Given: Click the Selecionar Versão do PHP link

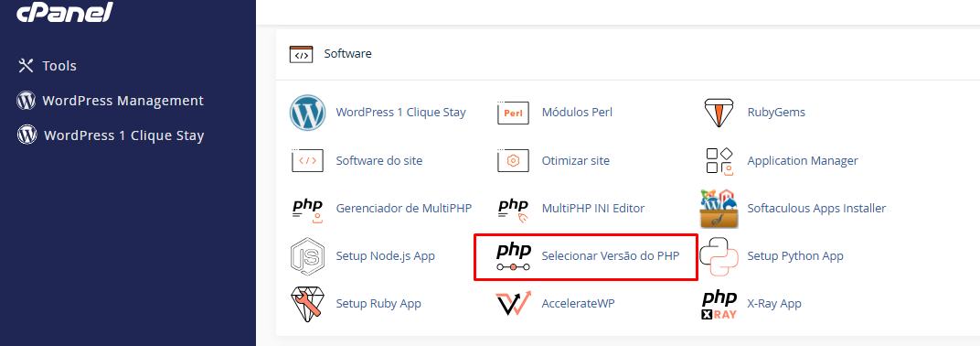Looking at the screenshot, I should (611, 256).
